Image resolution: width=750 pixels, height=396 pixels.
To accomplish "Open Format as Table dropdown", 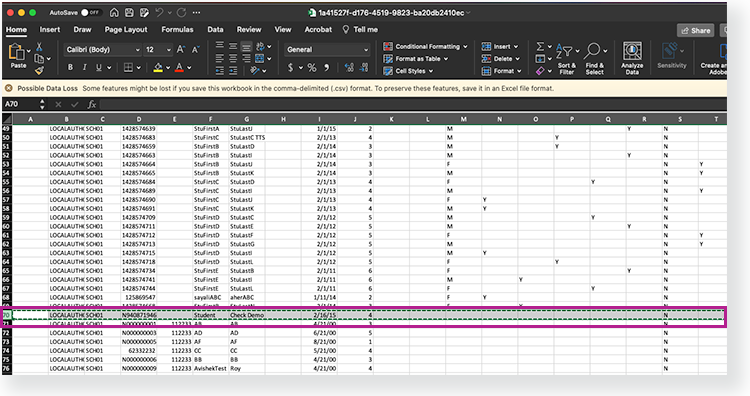I will [x=416, y=59].
